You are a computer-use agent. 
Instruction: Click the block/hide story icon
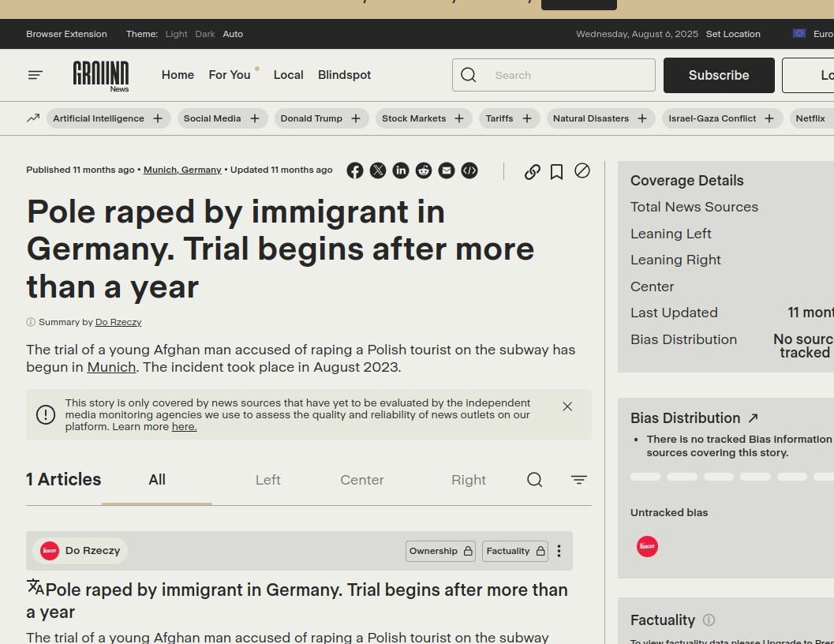tap(582, 170)
